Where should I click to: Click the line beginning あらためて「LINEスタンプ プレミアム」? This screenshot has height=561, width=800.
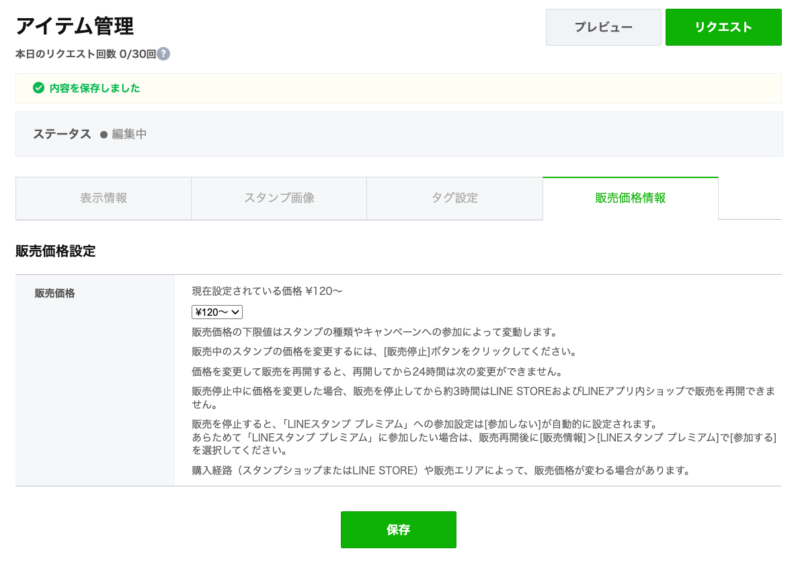coord(484,444)
